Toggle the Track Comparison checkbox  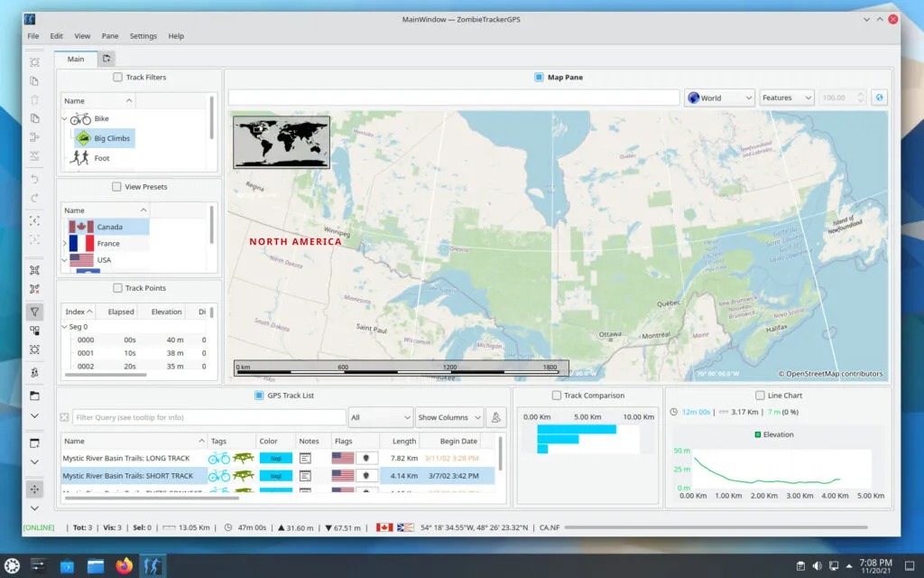556,396
